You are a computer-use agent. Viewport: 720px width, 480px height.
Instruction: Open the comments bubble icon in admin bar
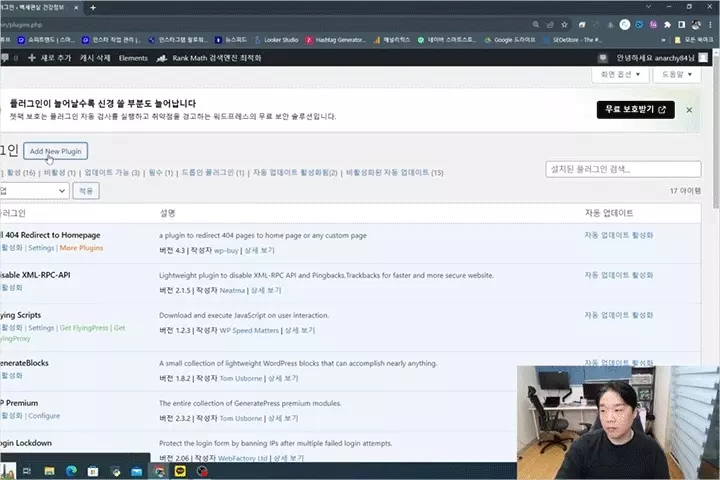coord(6,58)
